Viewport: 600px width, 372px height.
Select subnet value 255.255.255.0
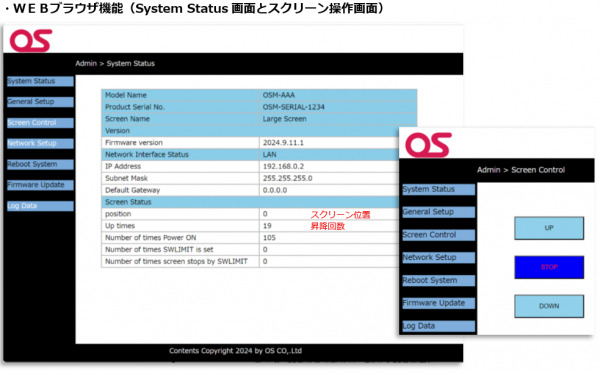(287, 178)
